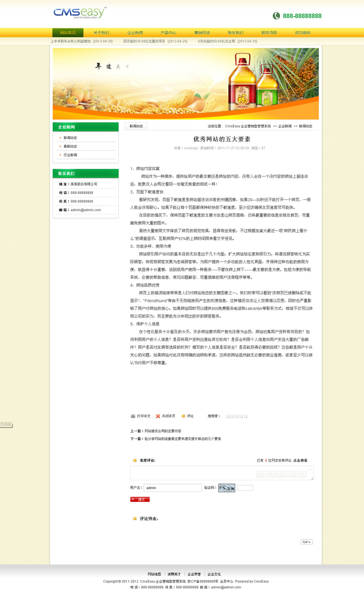Open 行业新闻 in the sidebar list

coord(70,155)
